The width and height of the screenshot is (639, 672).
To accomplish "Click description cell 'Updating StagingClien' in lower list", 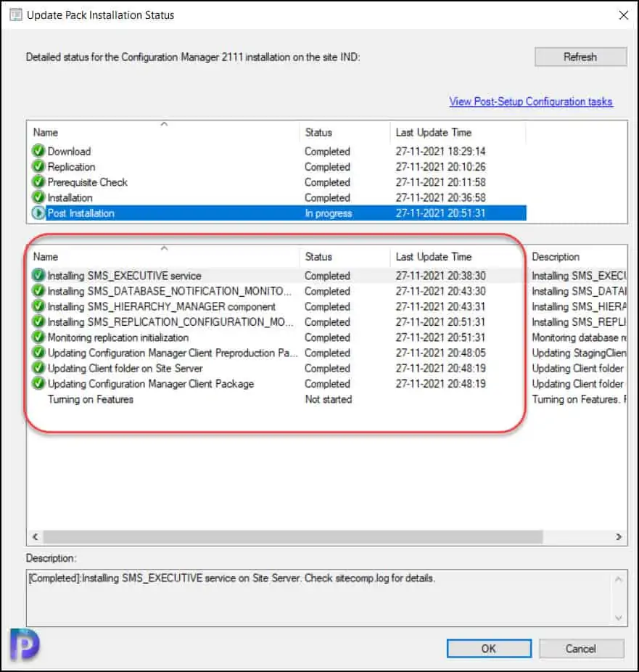I will 579,353.
